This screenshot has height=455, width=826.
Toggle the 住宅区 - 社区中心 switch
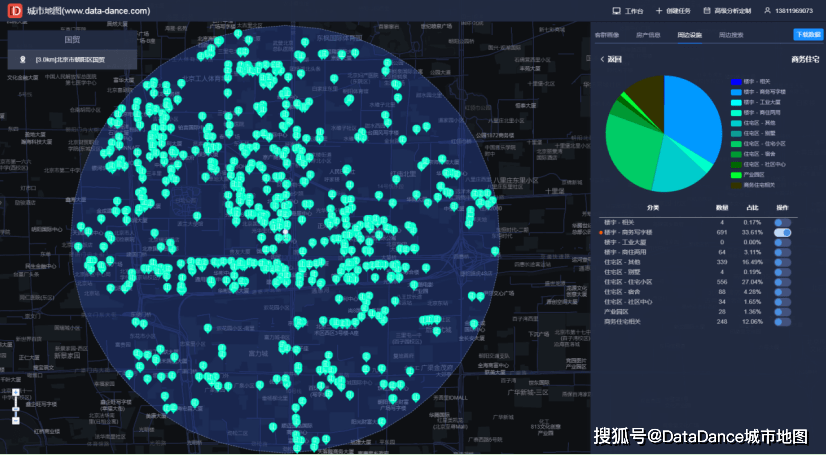pos(782,302)
